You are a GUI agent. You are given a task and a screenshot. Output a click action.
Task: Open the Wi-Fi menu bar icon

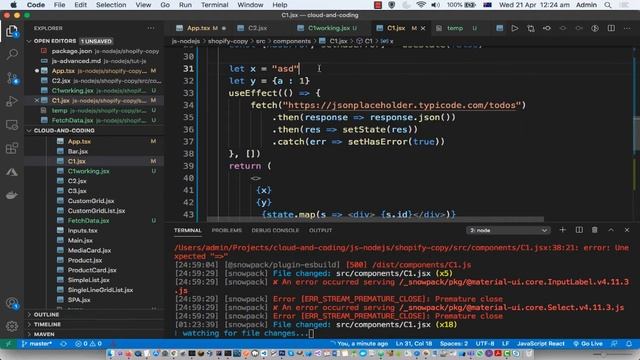click(x=421, y=5)
